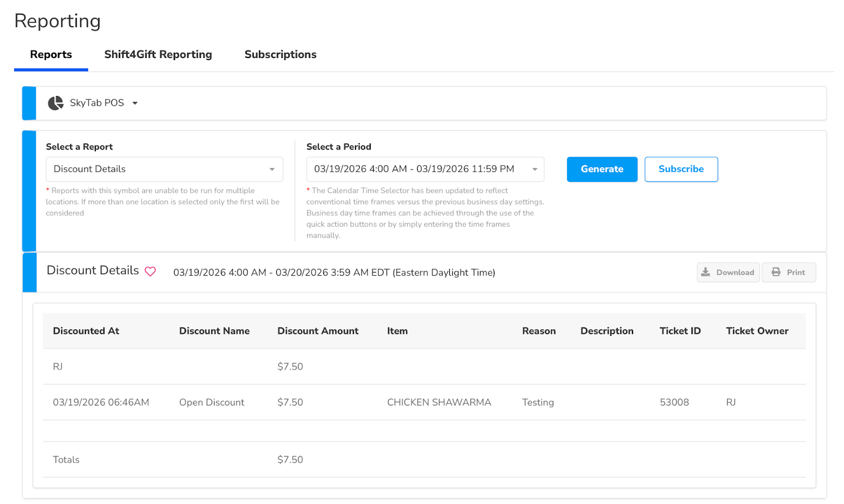Screen dimensions: 844x504
Task: Click the SkyTab POS pie chart icon
Action: [55, 103]
